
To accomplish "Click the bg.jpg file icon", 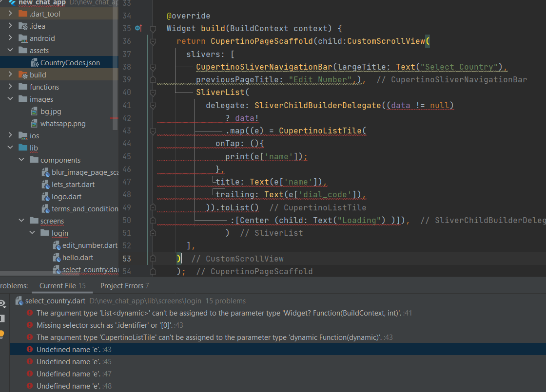I will tap(34, 112).
